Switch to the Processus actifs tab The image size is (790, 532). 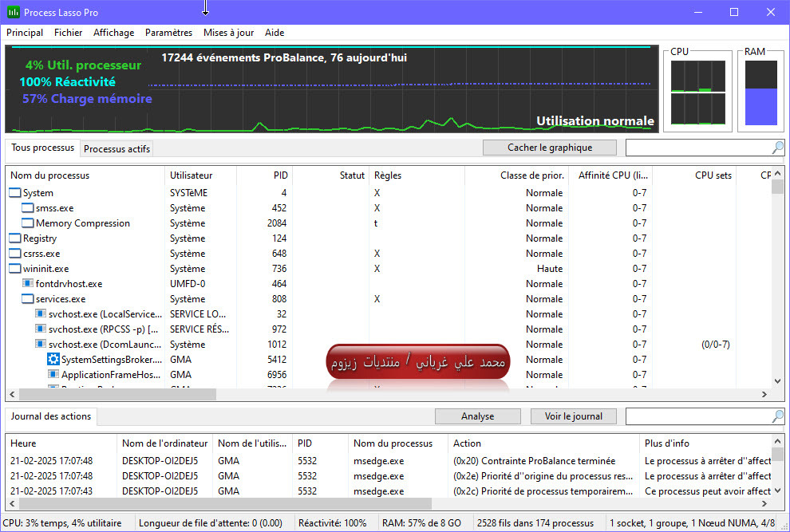point(117,149)
